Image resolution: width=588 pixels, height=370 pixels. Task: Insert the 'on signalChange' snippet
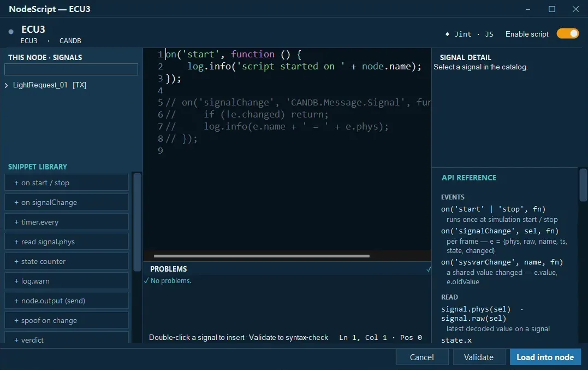click(x=67, y=202)
